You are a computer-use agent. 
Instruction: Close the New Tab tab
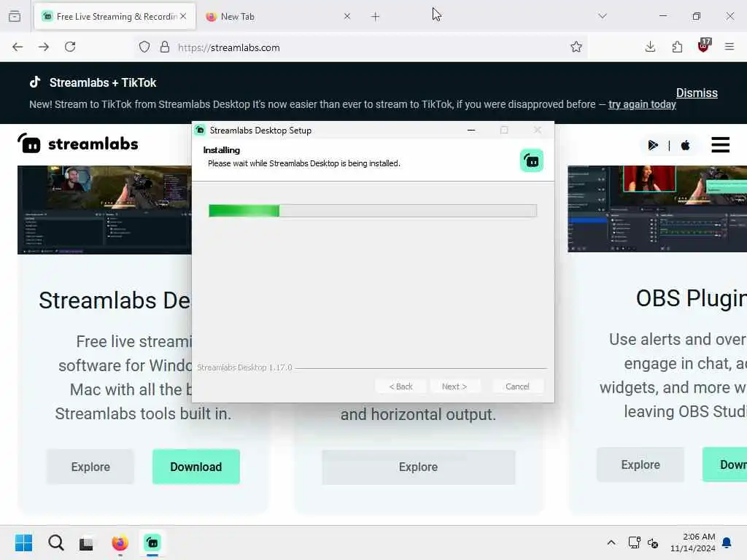pyautogui.click(x=347, y=16)
